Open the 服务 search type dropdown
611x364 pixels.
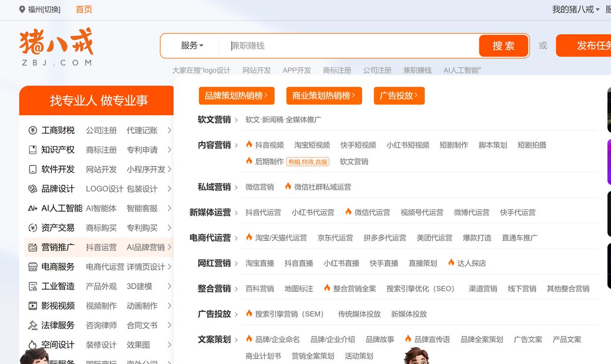click(192, 46)
